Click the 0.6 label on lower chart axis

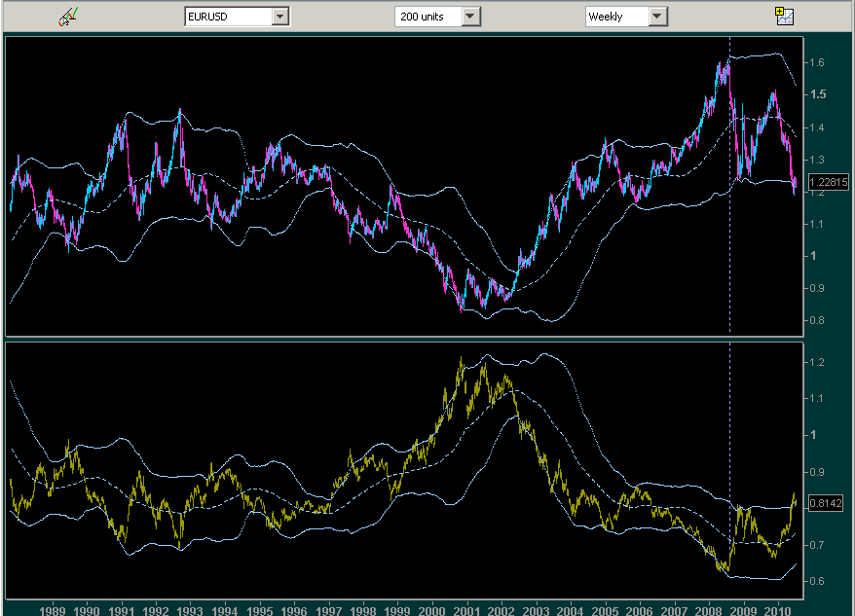point(820,582)
